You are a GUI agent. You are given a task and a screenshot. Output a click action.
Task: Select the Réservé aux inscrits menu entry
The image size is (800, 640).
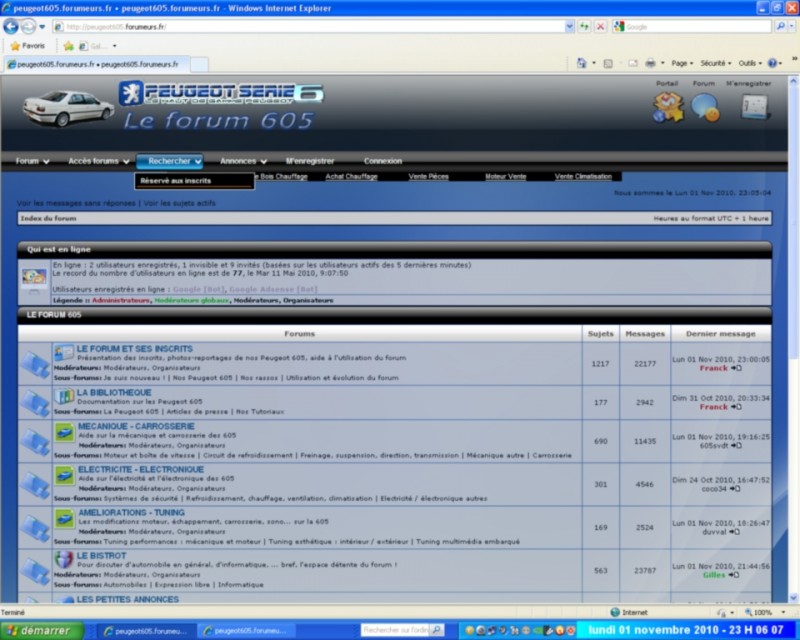(x=194, y=181)
